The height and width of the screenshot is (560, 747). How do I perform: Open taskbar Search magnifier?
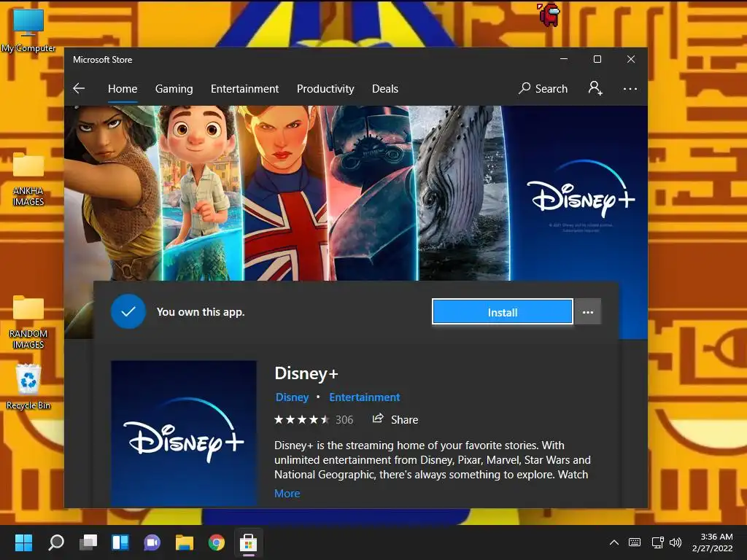coord(56,542)
